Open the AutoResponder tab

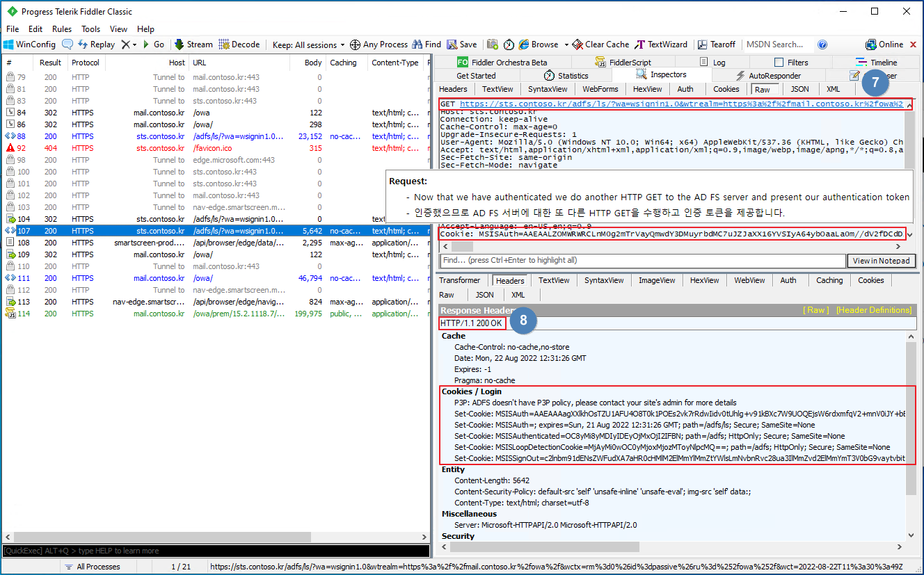tap(768, 76)
